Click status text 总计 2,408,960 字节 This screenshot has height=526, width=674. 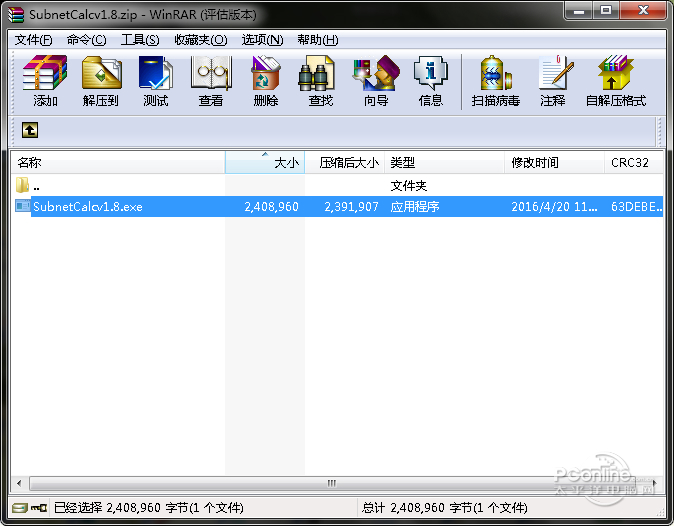(444, 508)
